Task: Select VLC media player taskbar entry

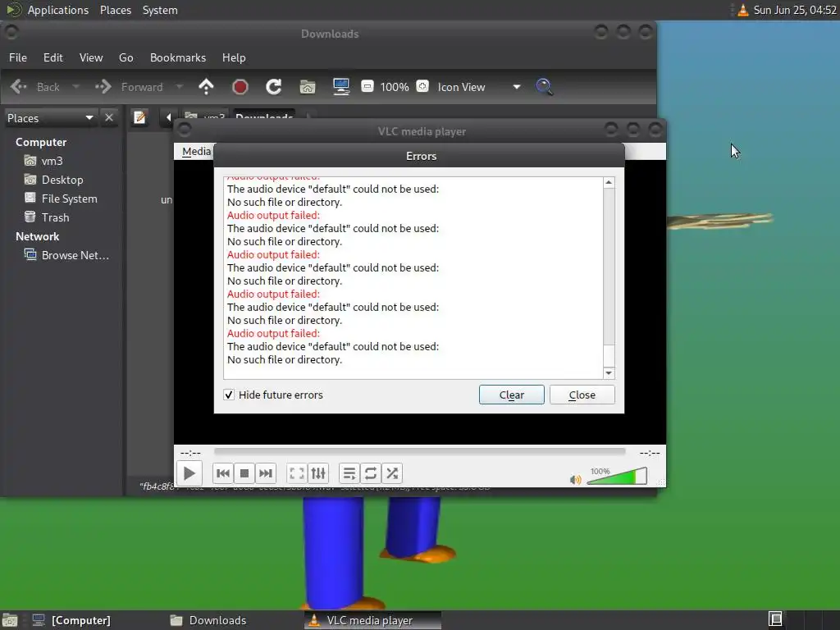Action: click(x=373, y=620)
